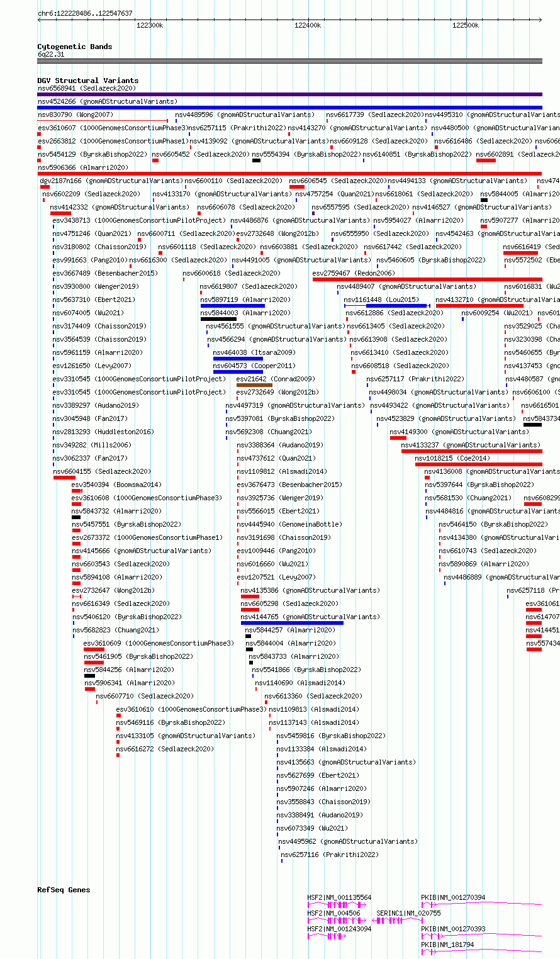The image size is (560, 959).
Task: Click nsv6607710 (Sedlazeck2020) label
Action: 145,696
